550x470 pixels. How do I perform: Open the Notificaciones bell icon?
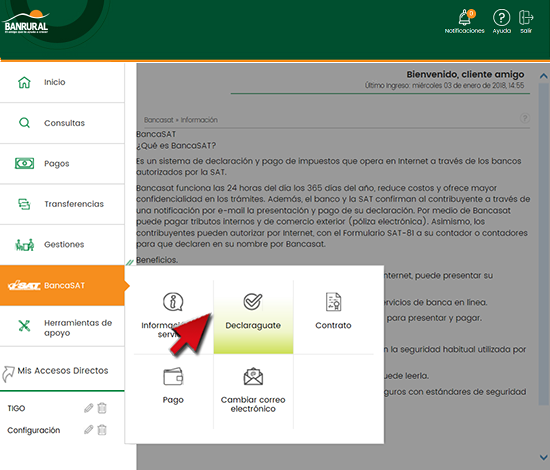pos(465,17)
